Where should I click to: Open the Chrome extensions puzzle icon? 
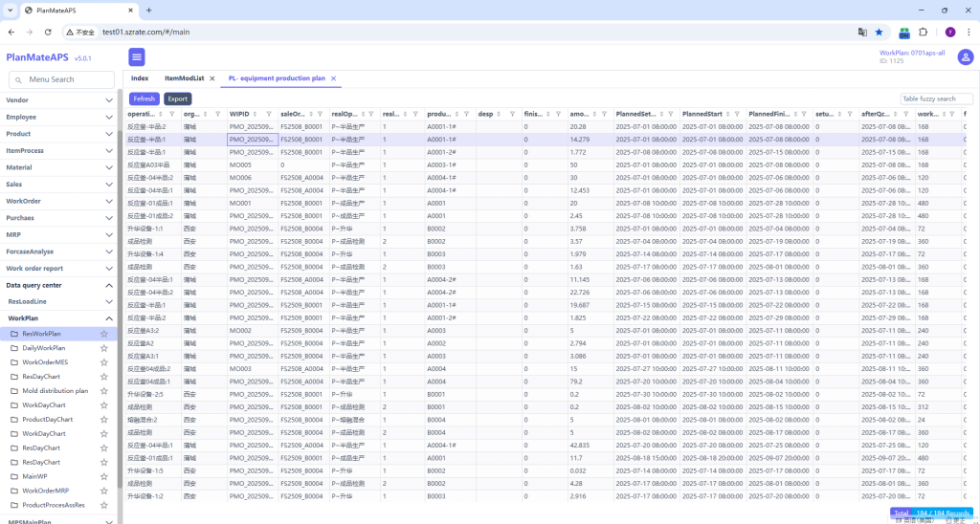923,32
